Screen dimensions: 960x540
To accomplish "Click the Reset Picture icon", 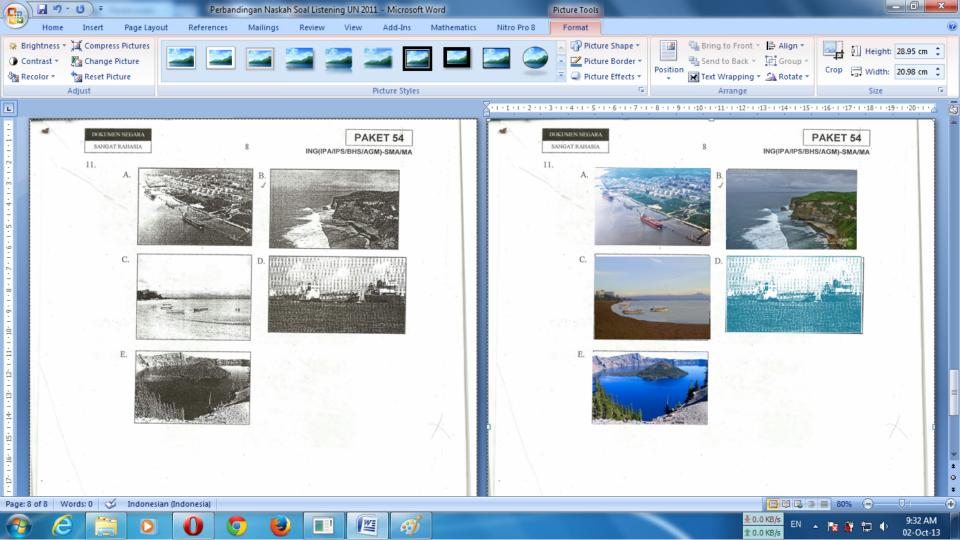I will (x=77, y=77).
